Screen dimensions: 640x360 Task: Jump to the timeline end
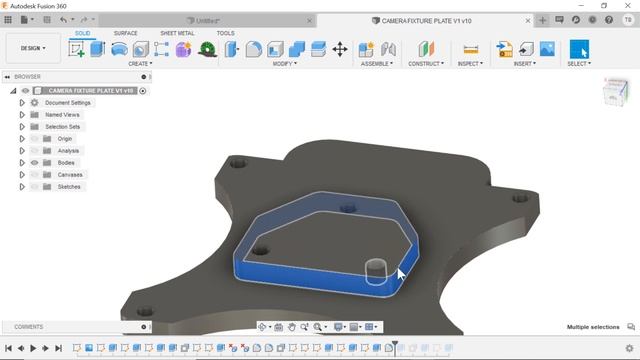click(x=58, y=348)
